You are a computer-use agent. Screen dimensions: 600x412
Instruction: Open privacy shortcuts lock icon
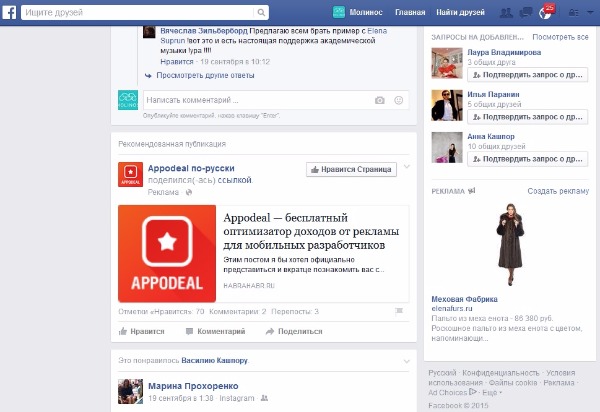(574, 13)
